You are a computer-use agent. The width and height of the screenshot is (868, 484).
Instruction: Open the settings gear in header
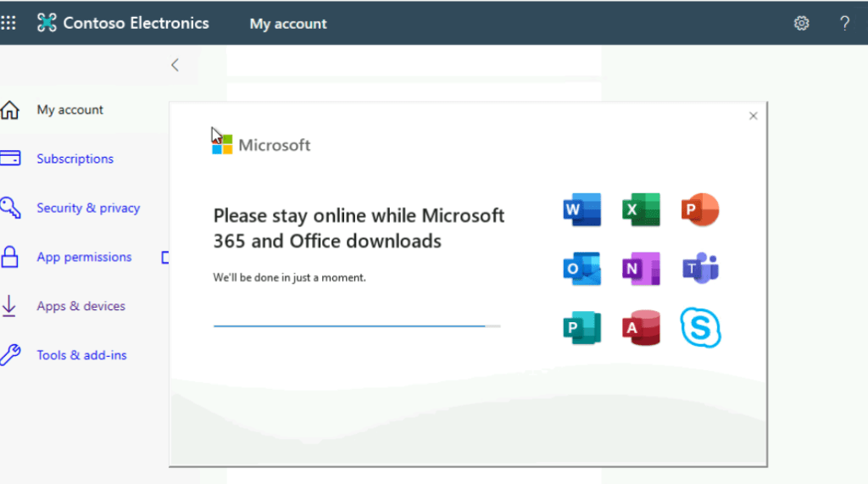[801, 23]
